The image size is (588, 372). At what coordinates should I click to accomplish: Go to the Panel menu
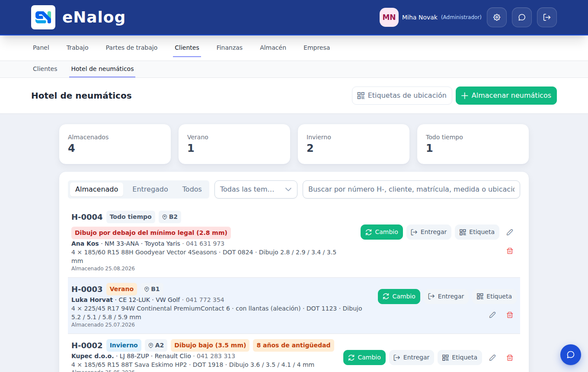coord(41,48)
